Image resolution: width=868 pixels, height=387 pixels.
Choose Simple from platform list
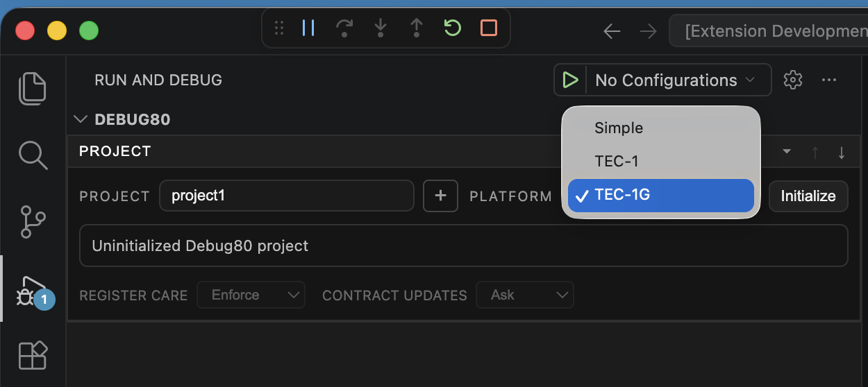[661, 128]
